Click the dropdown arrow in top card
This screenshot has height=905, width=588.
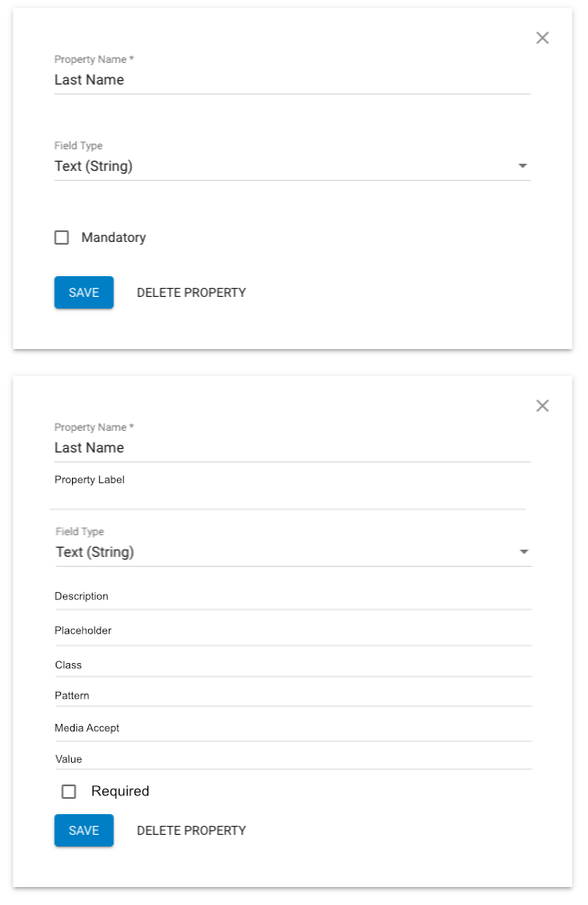pyautogui.click(x=522, y=166)
